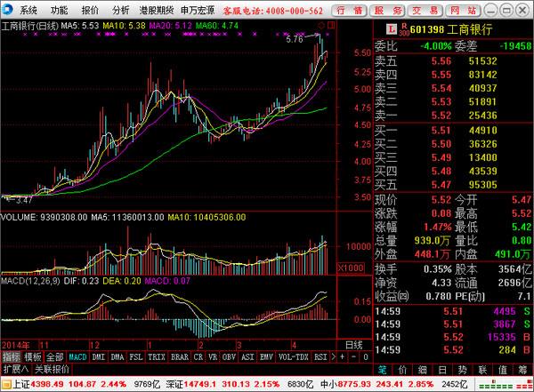
Task: Expand more indicators with the > arrow
Action: pos(334,357)
